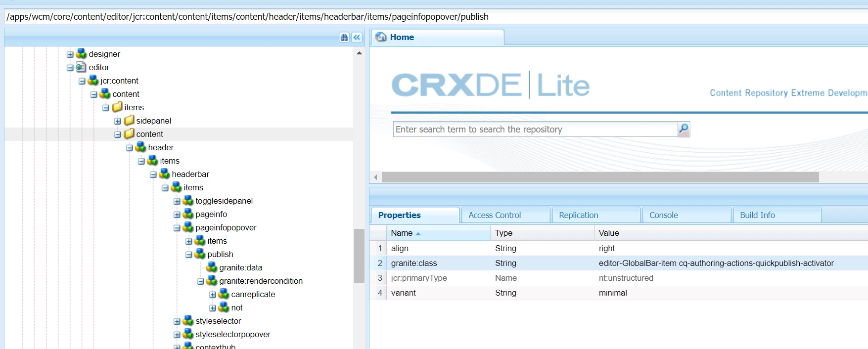This screenshot has width=868, height=349.
Task: Click the magnifier search button in the repository search
Action: tap(684, 129)
